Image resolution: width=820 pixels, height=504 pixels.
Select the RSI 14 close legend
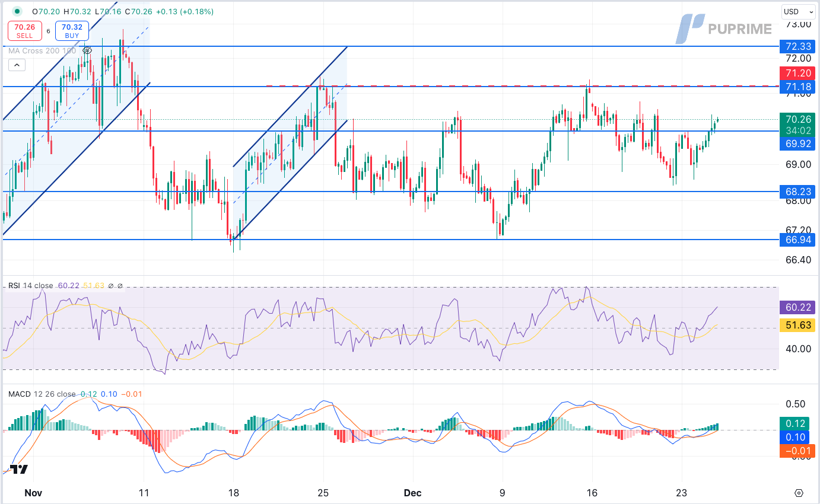pyautogui.click(x=31, y=286)
